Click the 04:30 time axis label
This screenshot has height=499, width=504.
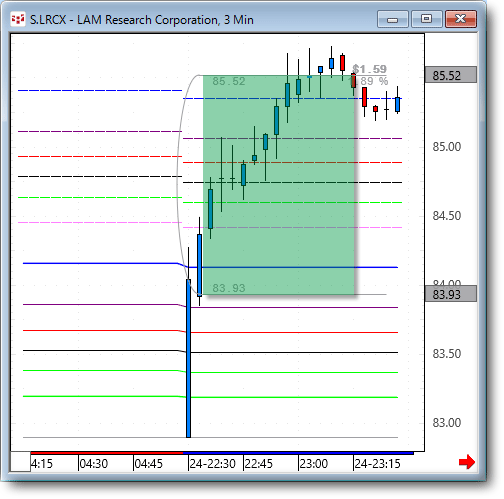click(x=94, y=463)
